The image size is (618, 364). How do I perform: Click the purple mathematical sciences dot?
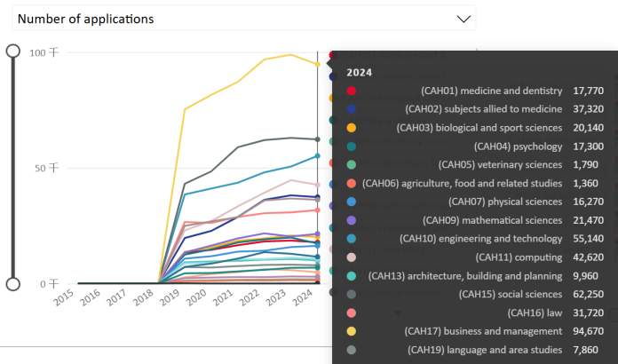click(353, 220)
